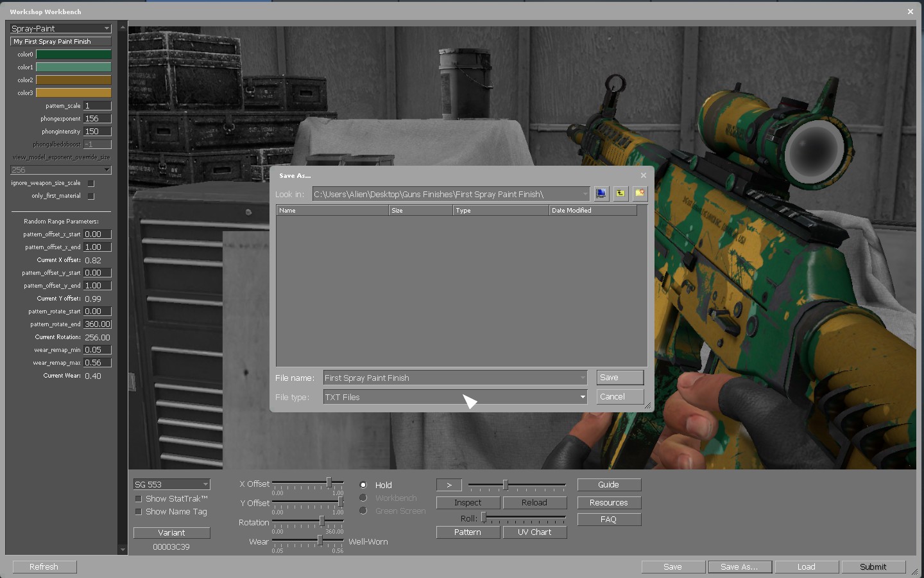Click the pattern_rotate_end input field
This screenshot has width=924, height=578.
[98, 324]
